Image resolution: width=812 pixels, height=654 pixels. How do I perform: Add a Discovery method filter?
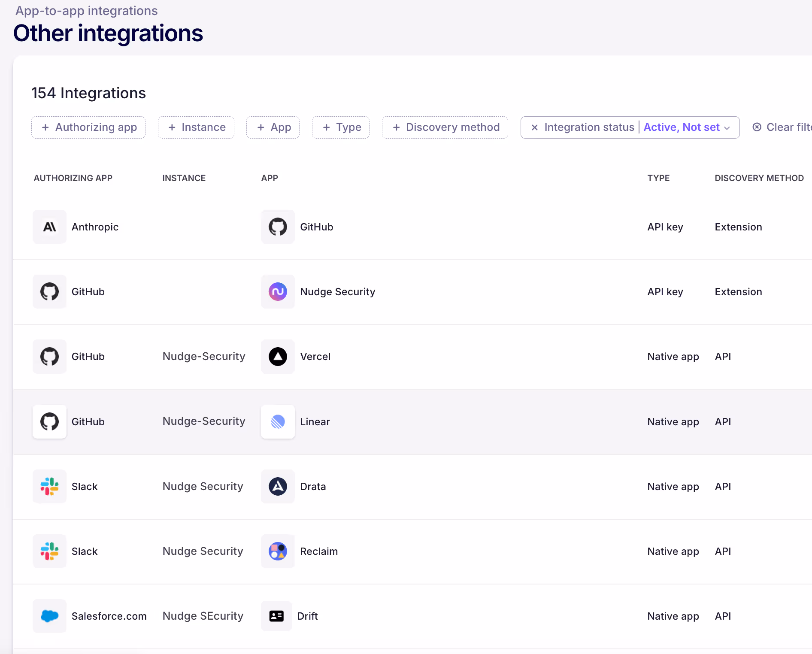(x=445, y=127)
